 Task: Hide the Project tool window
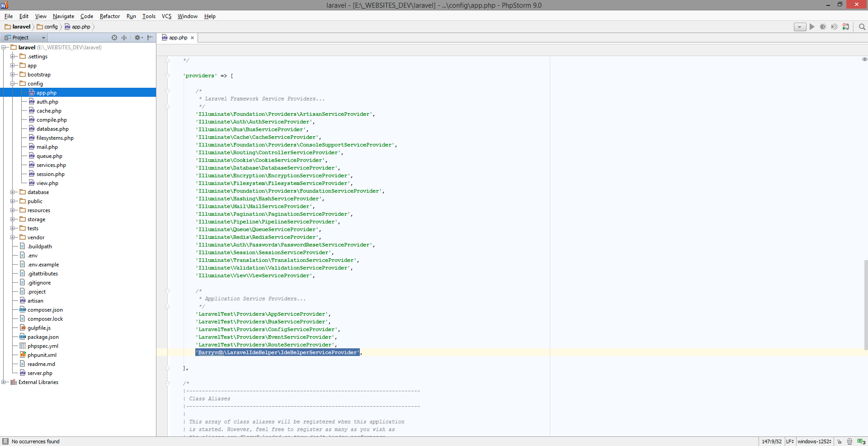click(x=150, y=38)
